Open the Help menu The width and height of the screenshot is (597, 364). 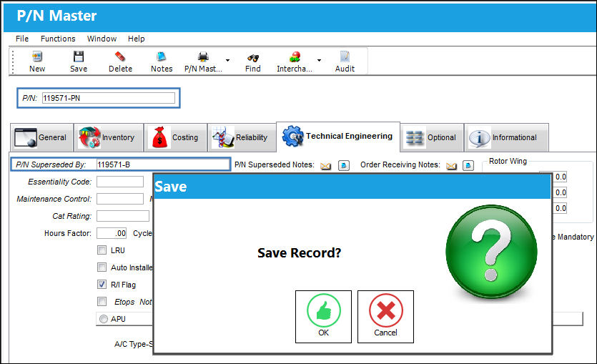137,39
